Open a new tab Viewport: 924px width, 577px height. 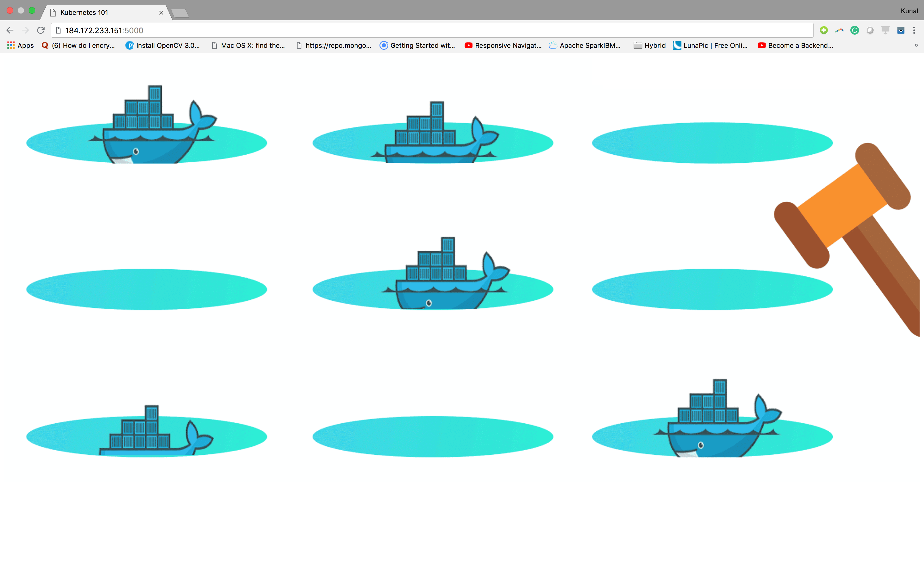click(180, 13)
